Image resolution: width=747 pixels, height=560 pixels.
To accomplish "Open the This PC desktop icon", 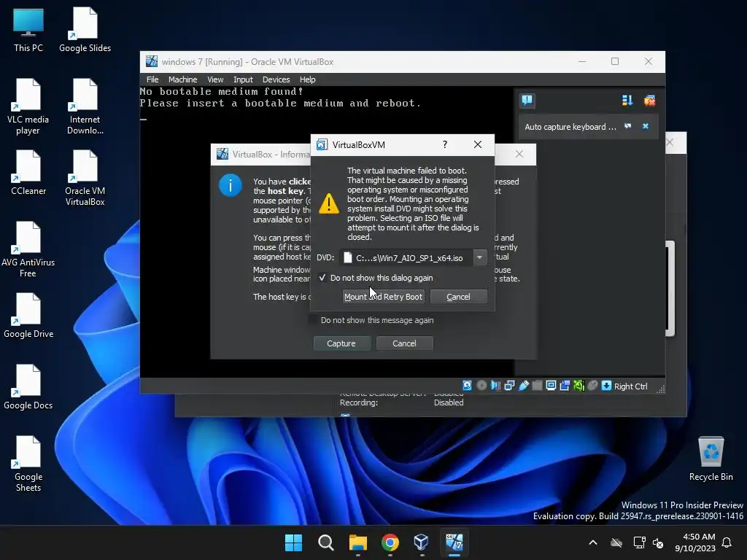I will click(28, 29).
